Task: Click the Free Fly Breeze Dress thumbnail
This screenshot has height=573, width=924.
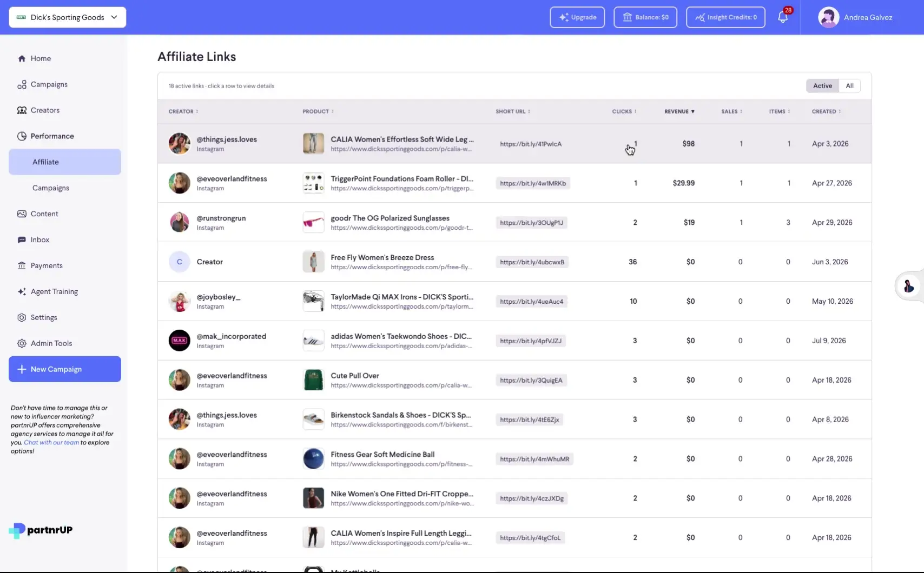Action: coord(313,262)
